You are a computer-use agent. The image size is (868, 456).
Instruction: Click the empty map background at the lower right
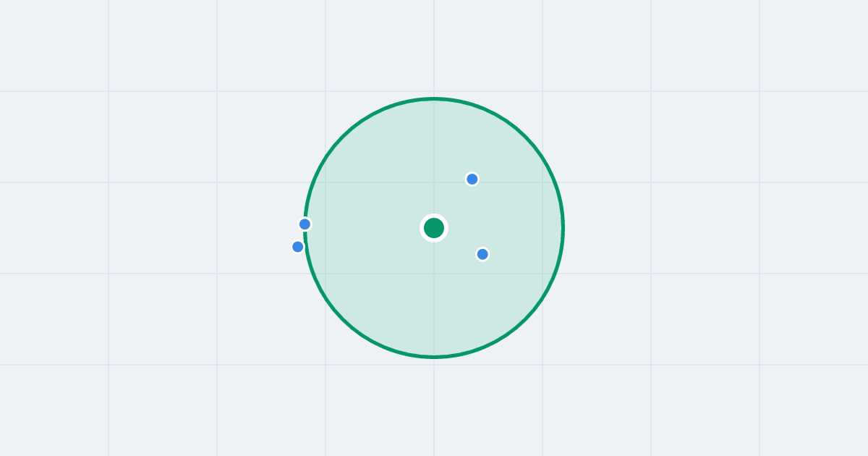pos(814,413)
